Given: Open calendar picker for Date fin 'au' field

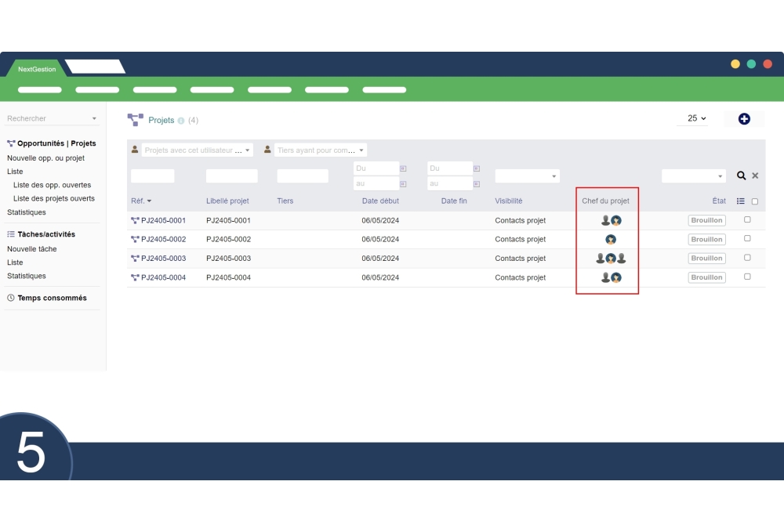Looking at the screenshot, I should (476, 183).
